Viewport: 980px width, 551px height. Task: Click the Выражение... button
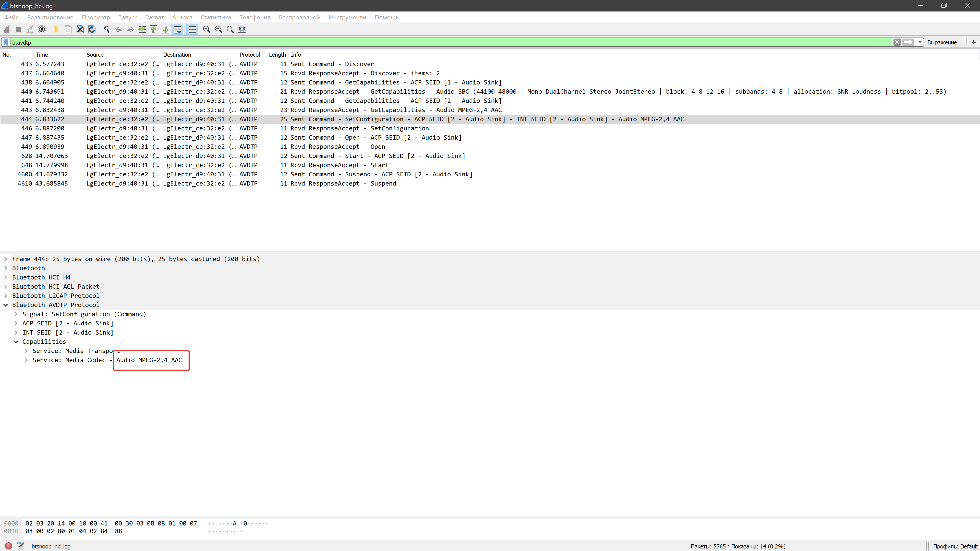(x=944, y=42)
